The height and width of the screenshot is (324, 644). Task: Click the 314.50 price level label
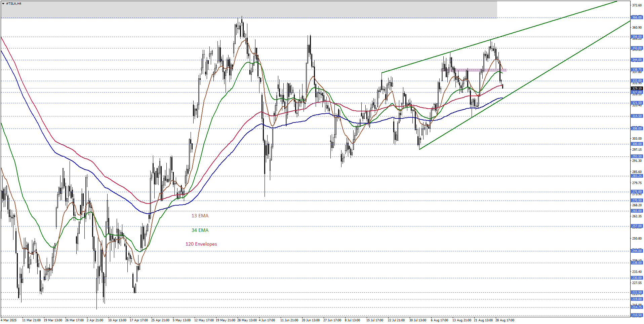(x=637, y=116)
